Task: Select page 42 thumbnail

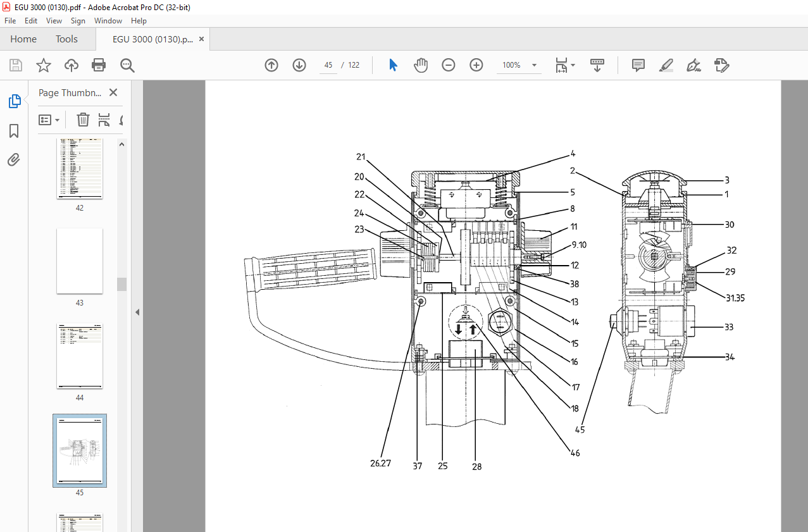Action: click(80, 168)
